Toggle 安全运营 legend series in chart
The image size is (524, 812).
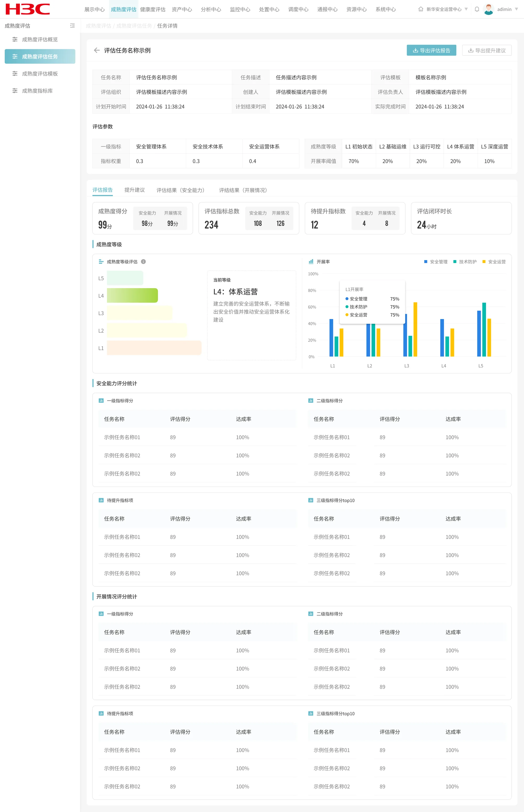tap(494, 262)
